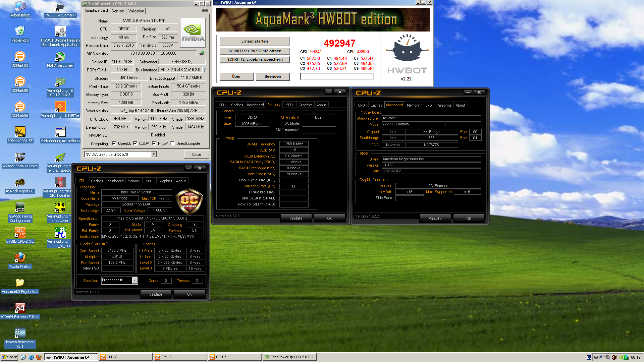Click the empty text field under Aquamark scores
The height and width of the screenshot is (362, 644).
pyautogui.click(x=337, y=76)
